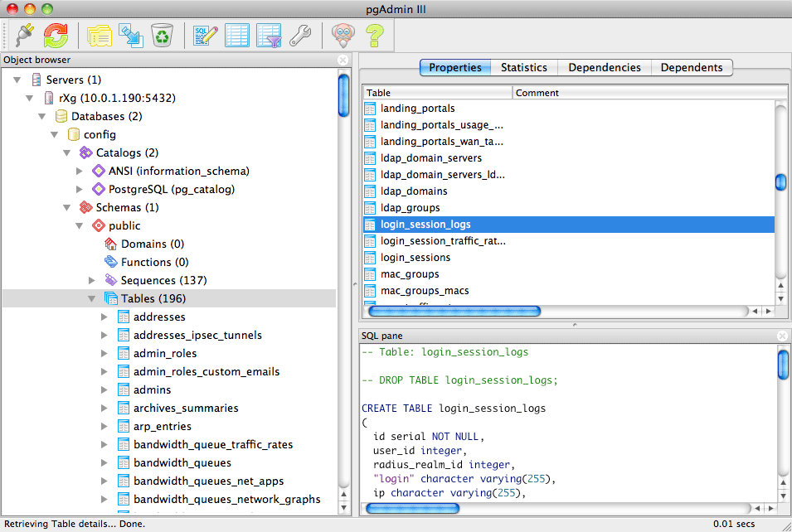Select archives_summaries in the tree

186,408
